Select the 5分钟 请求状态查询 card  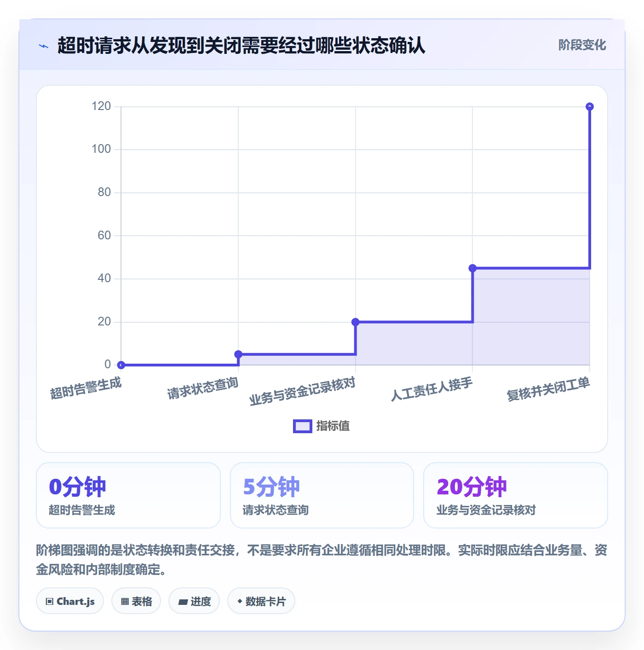pos(322,495)
